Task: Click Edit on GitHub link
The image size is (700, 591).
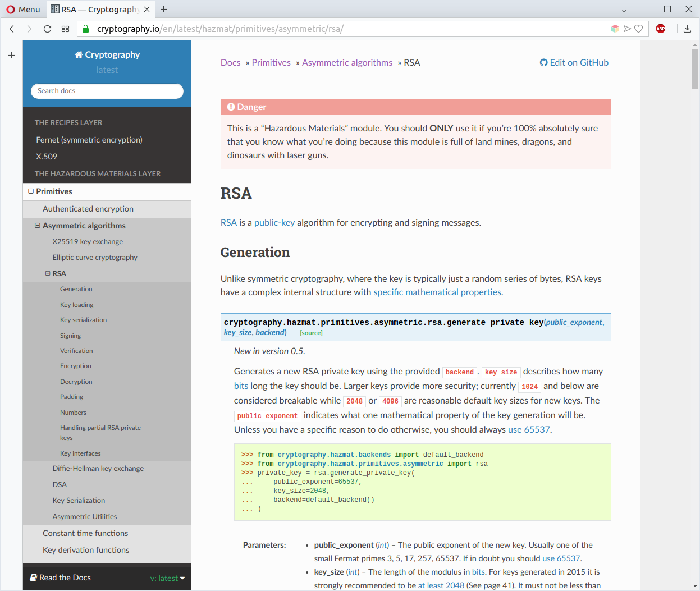Action: pos(574,63)
